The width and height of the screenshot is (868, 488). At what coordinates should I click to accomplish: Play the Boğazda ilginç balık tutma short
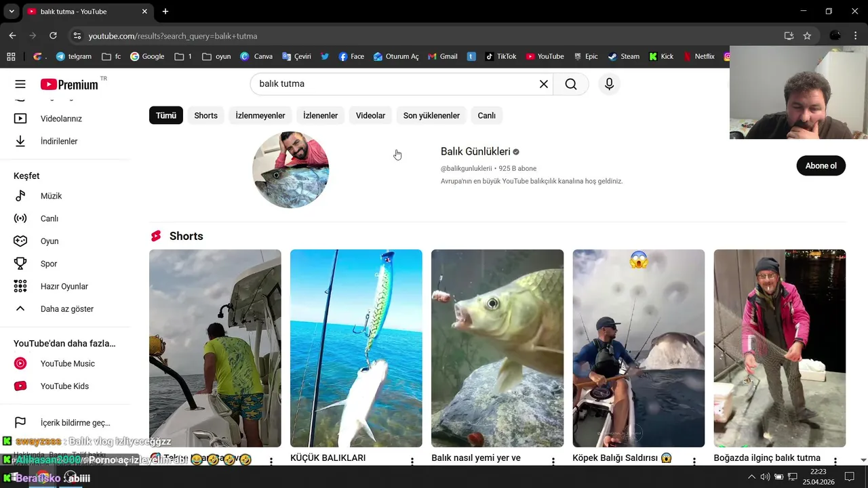click(779, 348)
